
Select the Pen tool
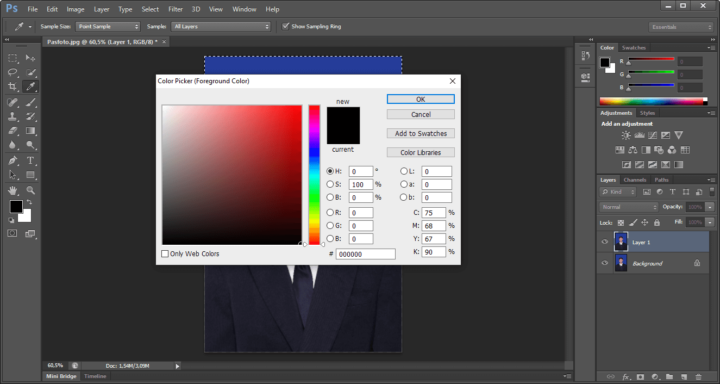(13, 161)
